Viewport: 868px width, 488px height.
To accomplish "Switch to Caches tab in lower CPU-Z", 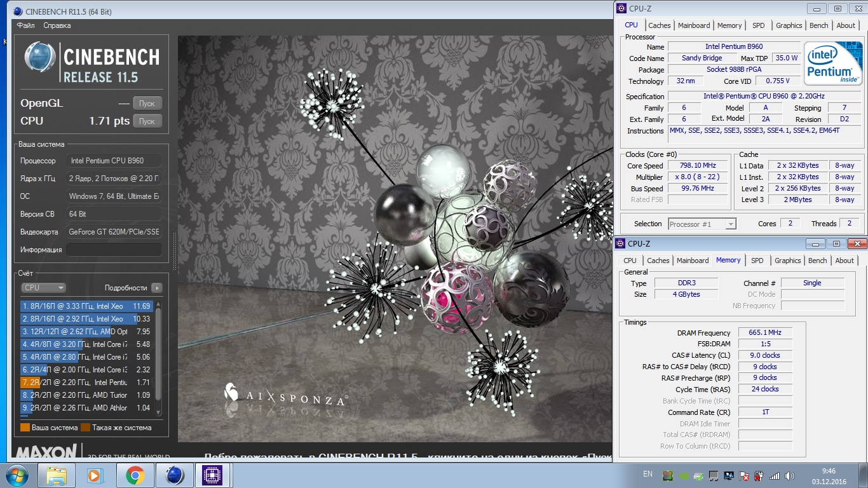I will click(x=658, y=261).
